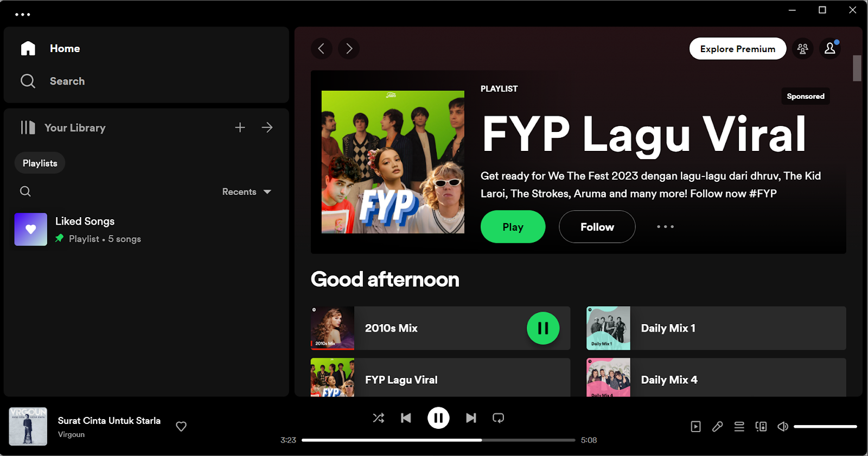868x456 pixels.
Task: Toggle shuffle playback
Action: pos(379,418)
